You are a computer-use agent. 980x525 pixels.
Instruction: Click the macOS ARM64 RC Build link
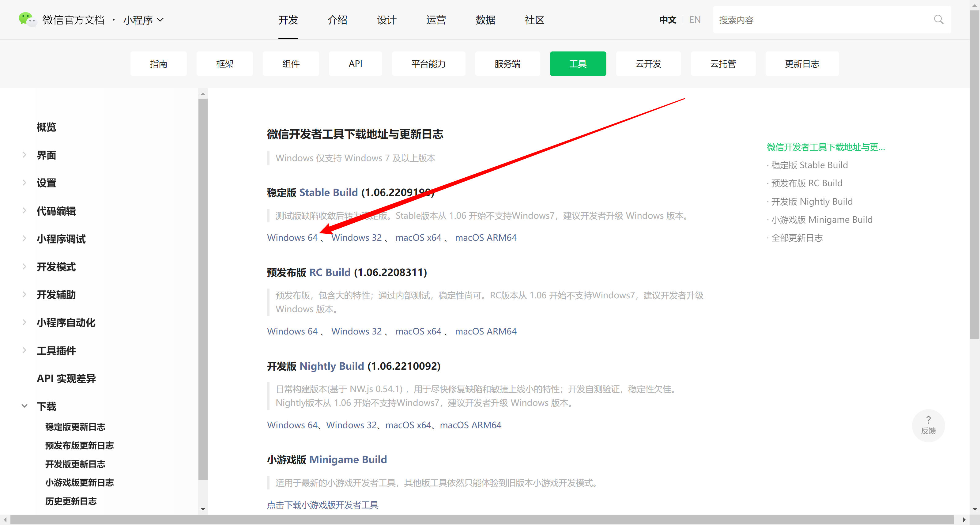(x=486, y=331)
